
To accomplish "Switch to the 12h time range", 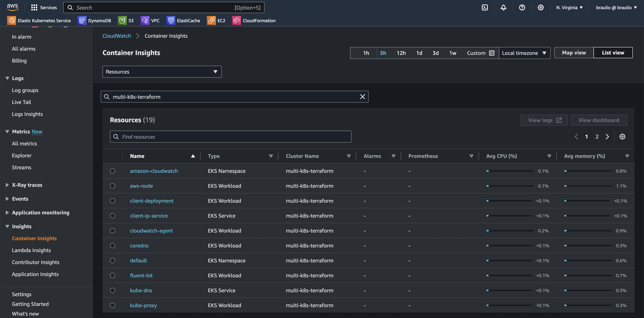I will (401, 53).
